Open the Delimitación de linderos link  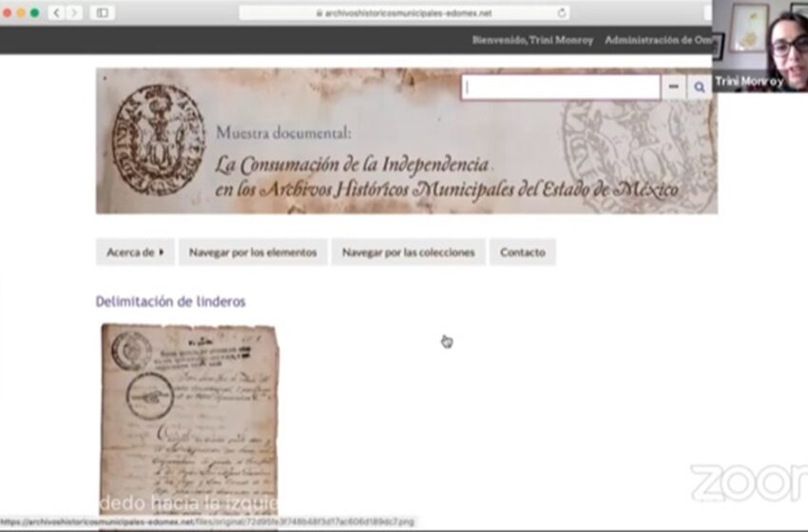(170, 302)
